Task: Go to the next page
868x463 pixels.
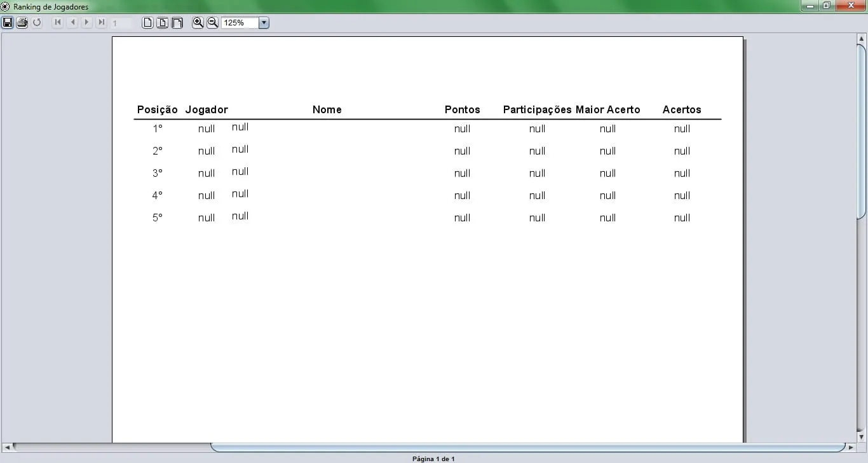Action: [87, 23]
